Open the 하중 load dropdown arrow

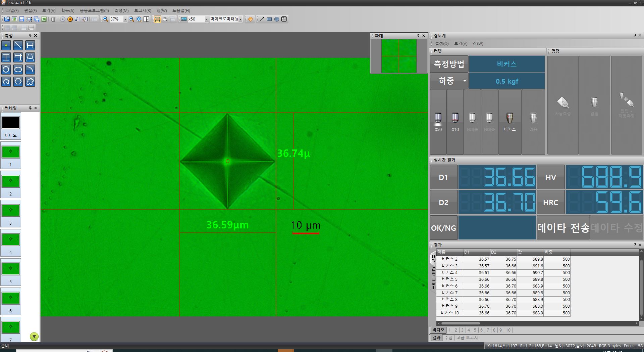(x=465, y=81)
